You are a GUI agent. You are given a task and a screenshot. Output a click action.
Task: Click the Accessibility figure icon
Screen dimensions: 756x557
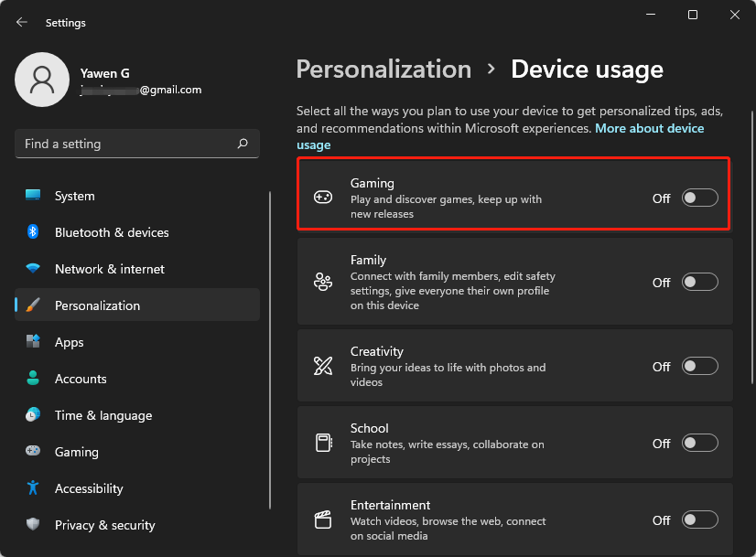pos(33,487)
